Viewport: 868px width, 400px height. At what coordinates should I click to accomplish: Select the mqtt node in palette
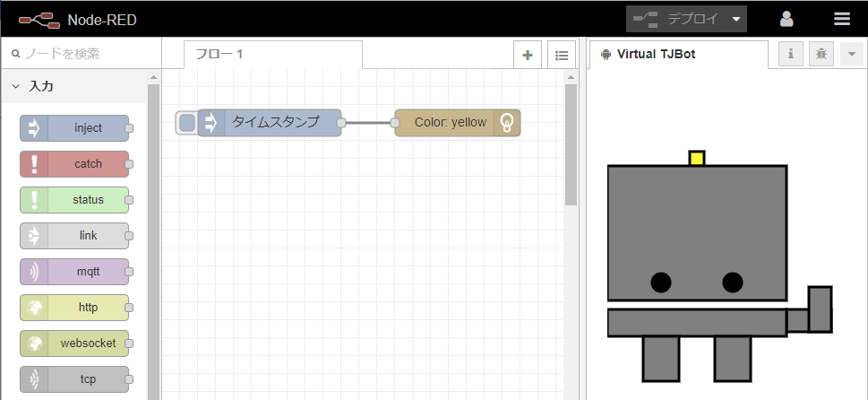(x=74, y=272)
